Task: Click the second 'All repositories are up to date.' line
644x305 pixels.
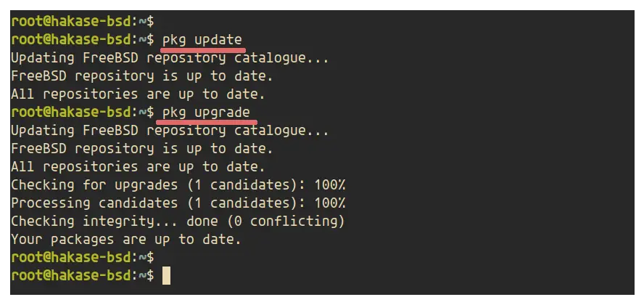Action: [138, 166]
